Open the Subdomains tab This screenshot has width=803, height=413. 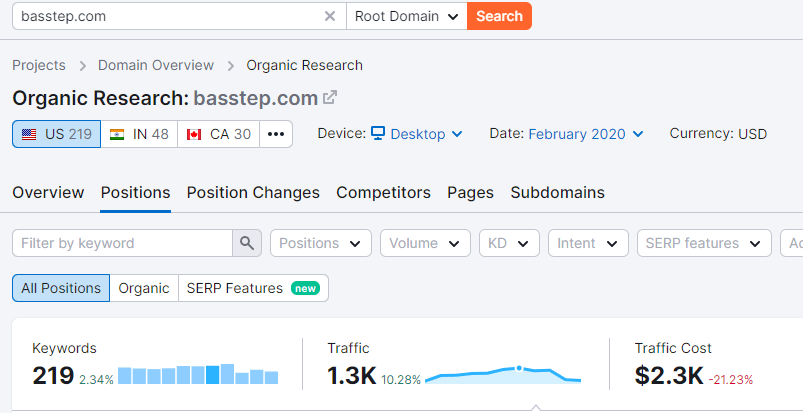(558, 193)
